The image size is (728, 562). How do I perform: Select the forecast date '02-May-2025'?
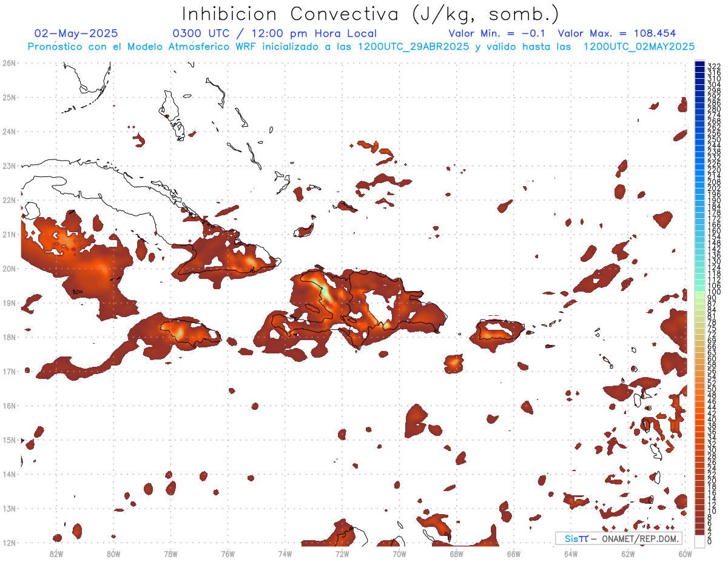[76, 33]
